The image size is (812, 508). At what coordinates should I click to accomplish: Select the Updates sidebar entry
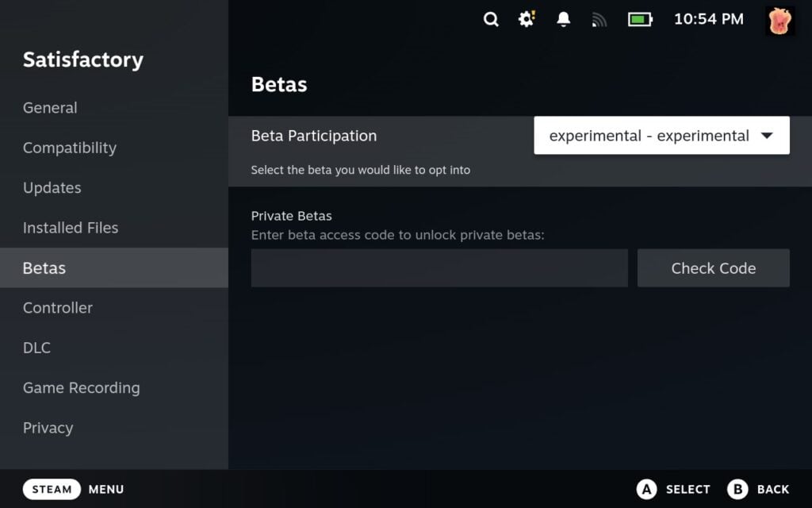[52, 188]
